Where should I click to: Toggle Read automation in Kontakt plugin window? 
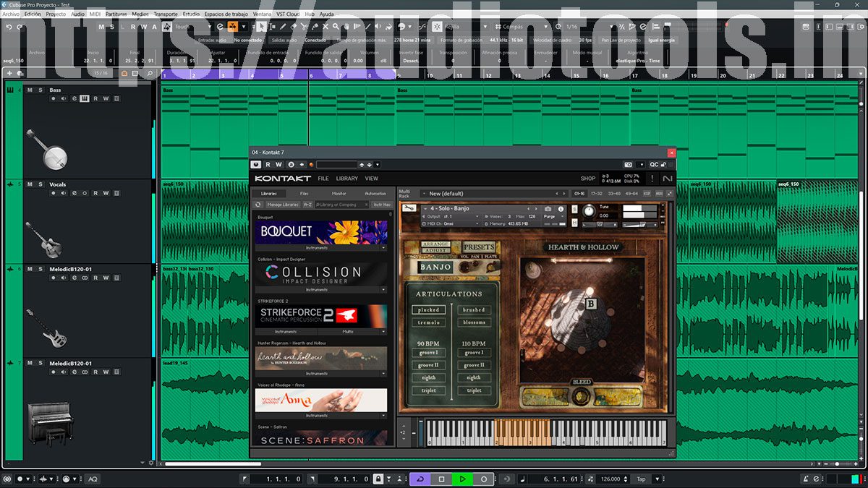coord(268,165)
